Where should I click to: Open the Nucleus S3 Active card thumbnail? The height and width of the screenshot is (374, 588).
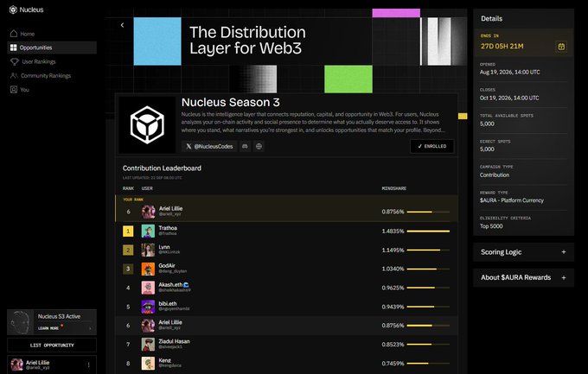[x=21, y=322]
